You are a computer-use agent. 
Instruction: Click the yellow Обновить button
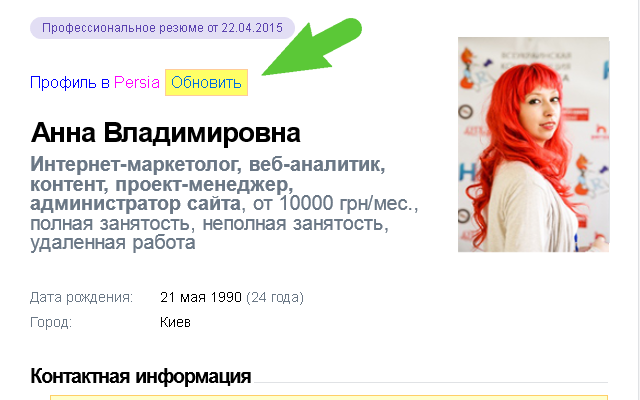click(x=206, y=82)
